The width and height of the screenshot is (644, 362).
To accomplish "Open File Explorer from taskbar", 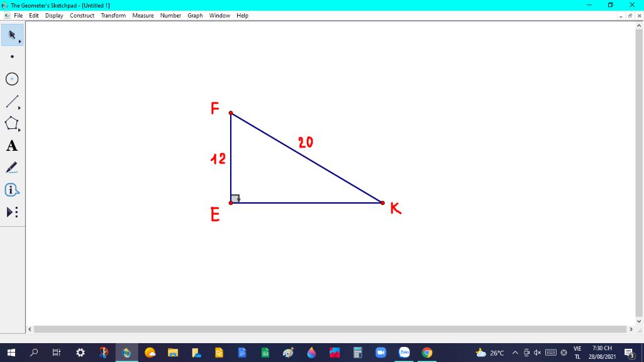I will [x=173, y=353].
